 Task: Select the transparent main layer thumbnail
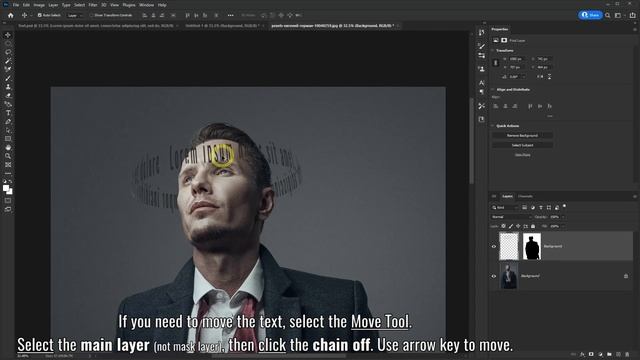tap(509, 246)
